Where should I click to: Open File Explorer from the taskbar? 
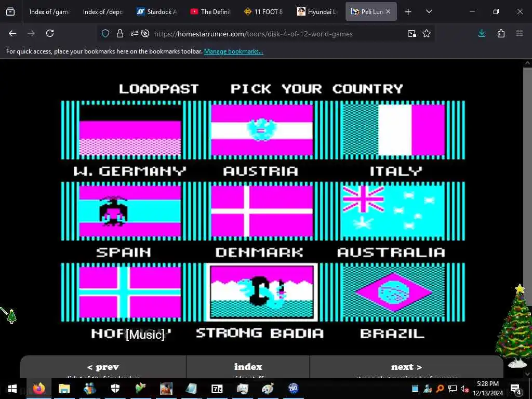click(x=64, y=389)
